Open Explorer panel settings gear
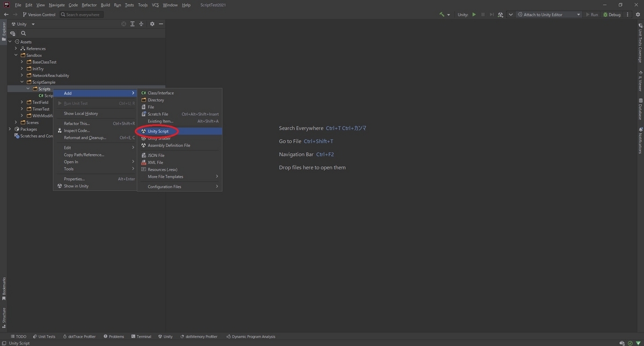The width and height of the screenshot is (644, 346). pyautogui.click(x=152, y=24)
